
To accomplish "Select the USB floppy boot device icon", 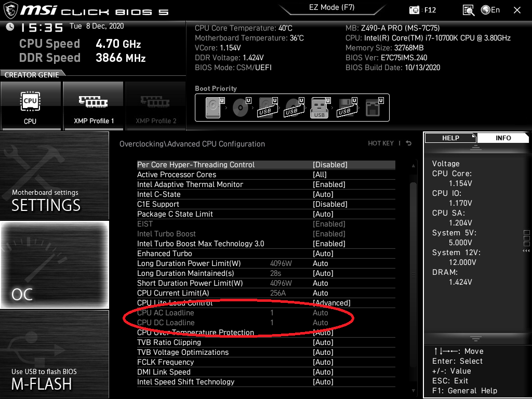I will [x=347, y=108].
